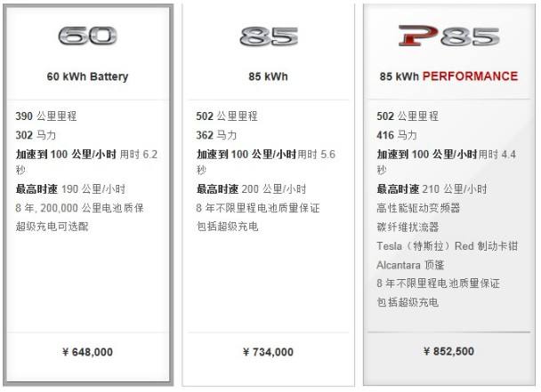The height and width of the screenshot is (392, 541).
Task: Click the 362 马力 horsepower line
Action: 216,135
